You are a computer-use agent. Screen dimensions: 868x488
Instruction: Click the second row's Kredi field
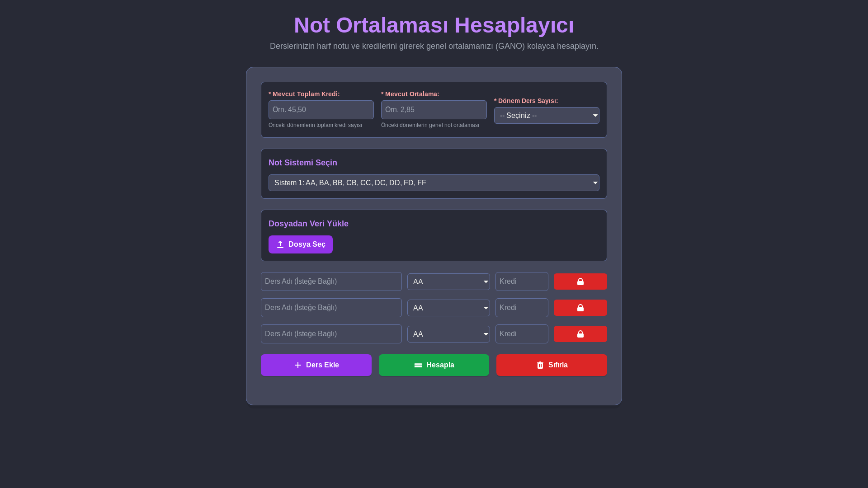(x=522, y=308)
